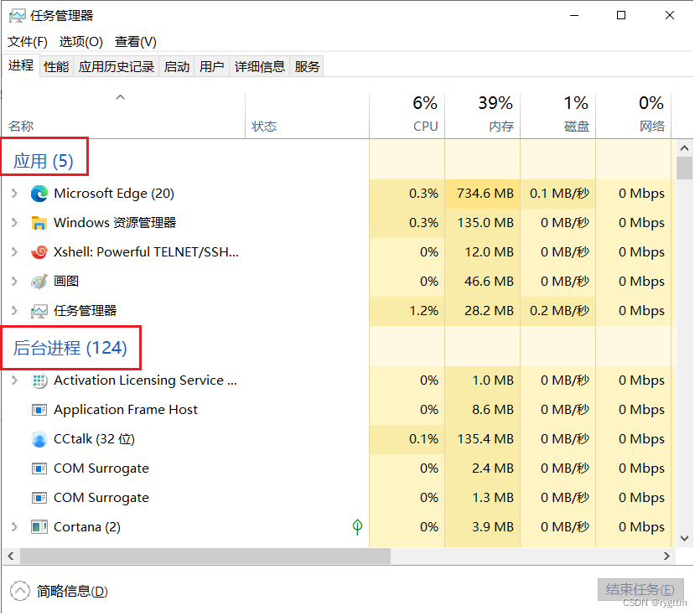Click the vertical scrollbar up arrow
700x616 pixels.
coord(684,148)
